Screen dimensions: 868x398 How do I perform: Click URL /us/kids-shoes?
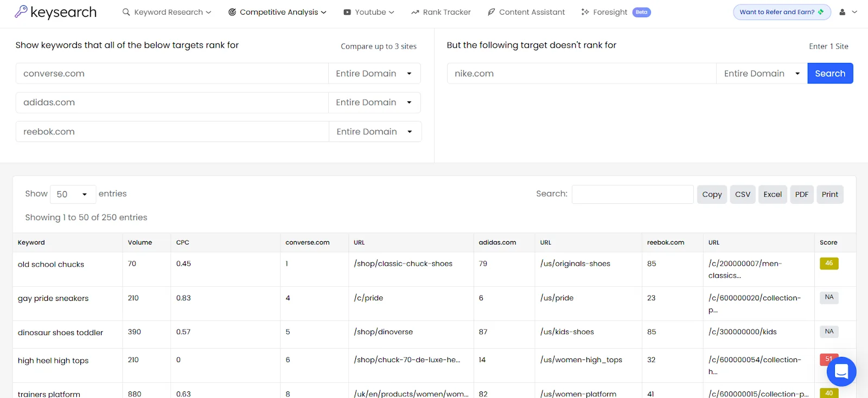[567, 332]
